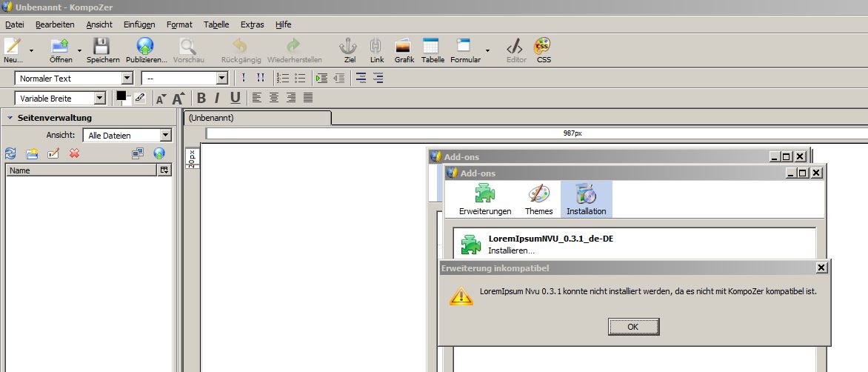Open the Extras menu
The width and height of the screenshot is (868, 372).
[x=253, y=24]
